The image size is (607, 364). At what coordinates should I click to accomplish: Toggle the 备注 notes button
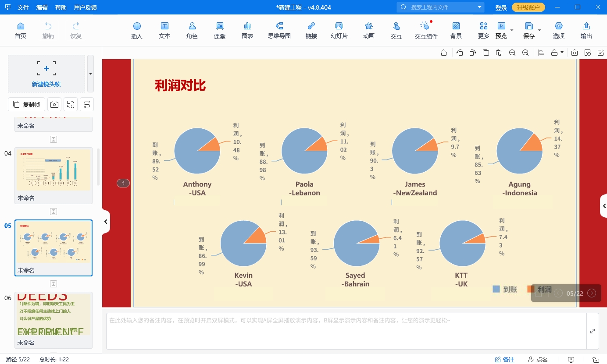[505, 360]
